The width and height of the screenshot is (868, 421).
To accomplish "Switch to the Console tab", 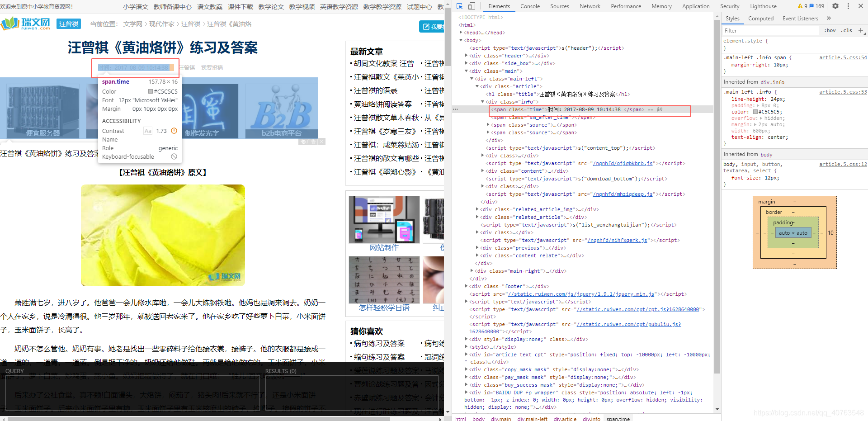I will (x=530, y=6).
